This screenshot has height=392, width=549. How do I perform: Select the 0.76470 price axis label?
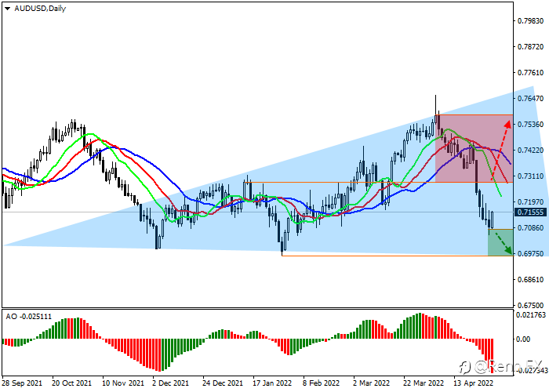[531, 99]
